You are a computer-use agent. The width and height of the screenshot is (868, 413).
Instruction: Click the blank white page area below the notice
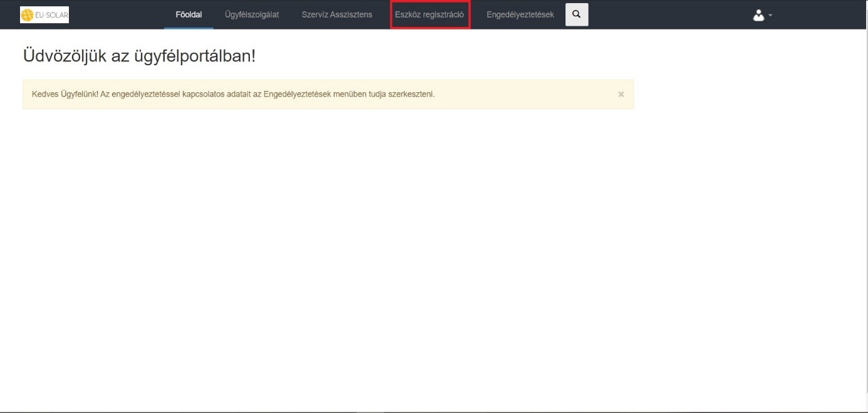(376, 251)
